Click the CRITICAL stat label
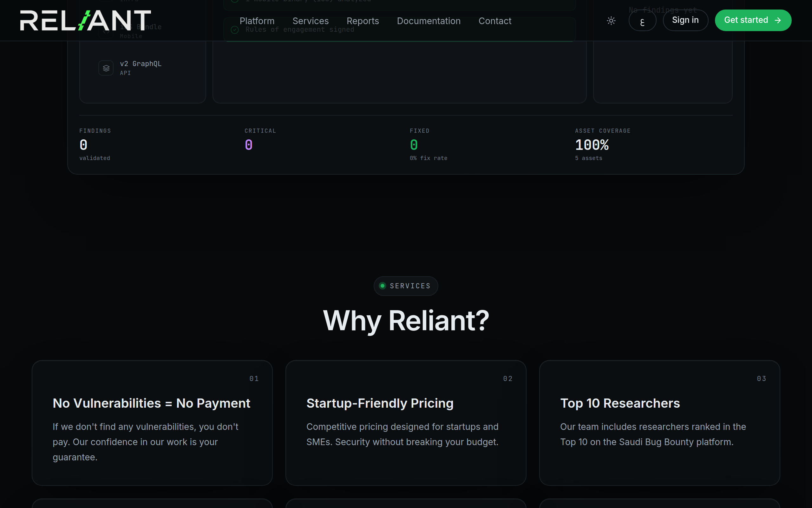This screenshot has height=508, width=812. [x=260, y=131]
